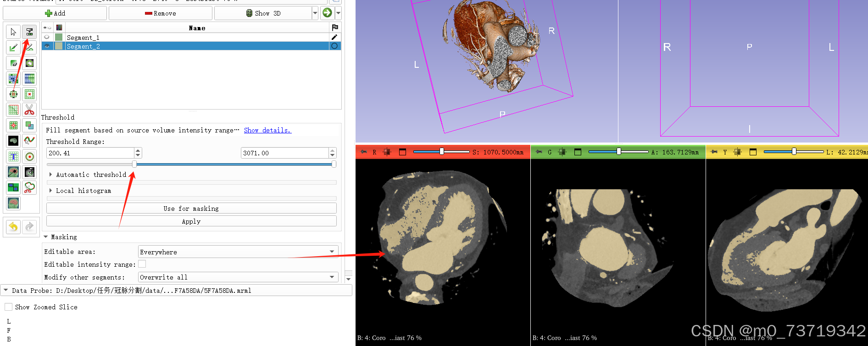Click the Use for masking button

[191, 208]
